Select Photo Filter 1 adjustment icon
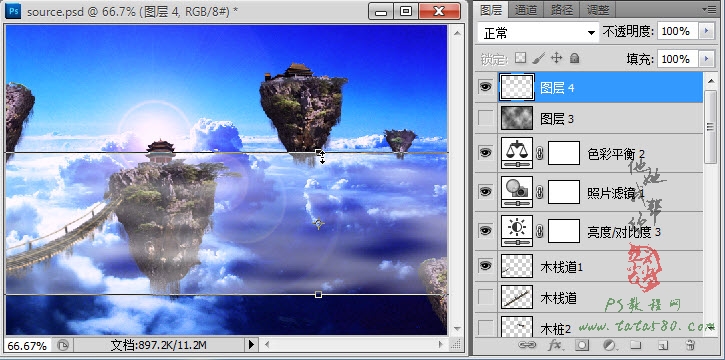 click(x=517, y=192)
